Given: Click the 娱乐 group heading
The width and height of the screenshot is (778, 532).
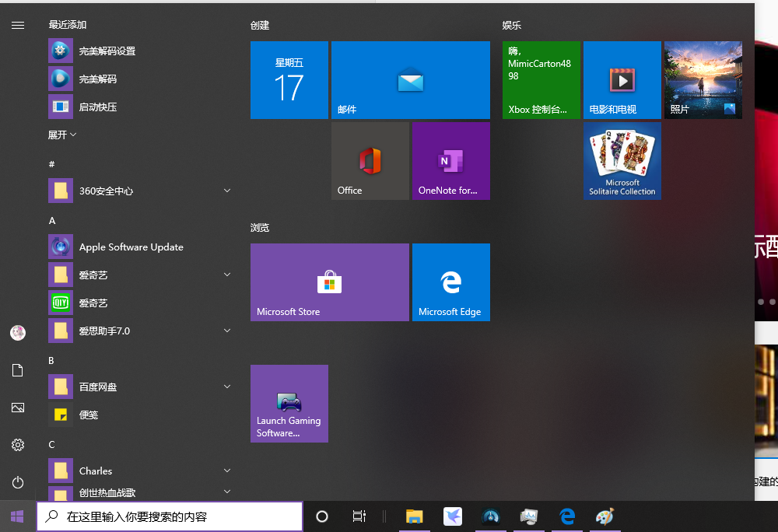Looking at the screenshot, I should (x=512, y=26).
